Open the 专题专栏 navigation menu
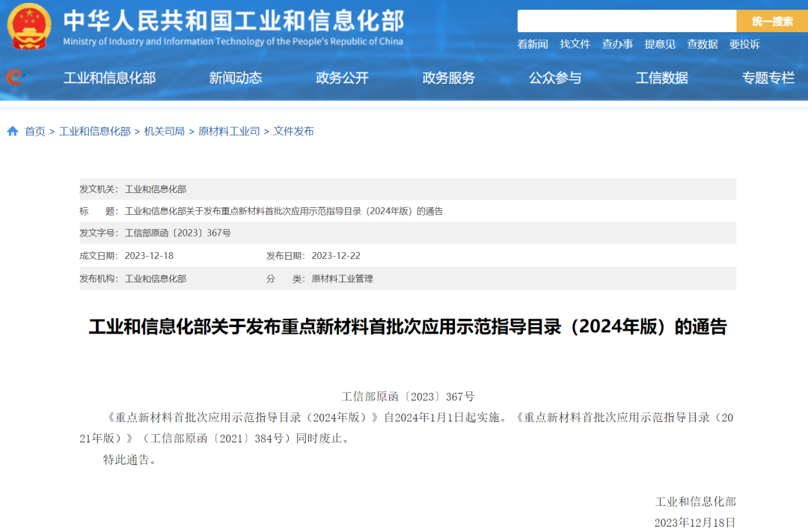808x532 pixels. [x=768, y=78]
